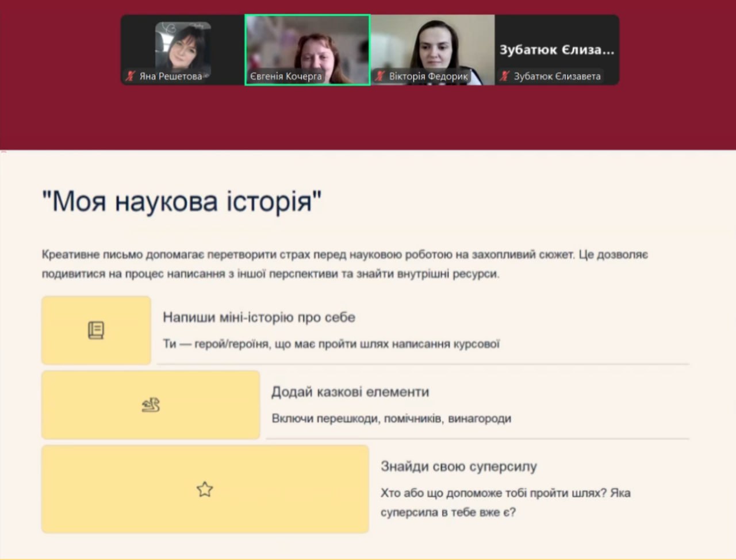Image resolution: width=736 pixels, height=560 pixels.
Task: Select Євгенія Кочерга's active video tile
Action: (308, 50)
